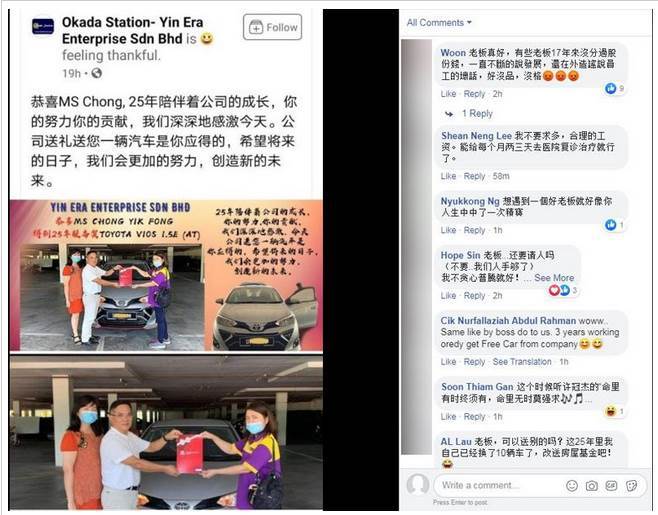Click the heart reaction on Hope Sin's comment

pyautogui.click(x=554, y=290)
